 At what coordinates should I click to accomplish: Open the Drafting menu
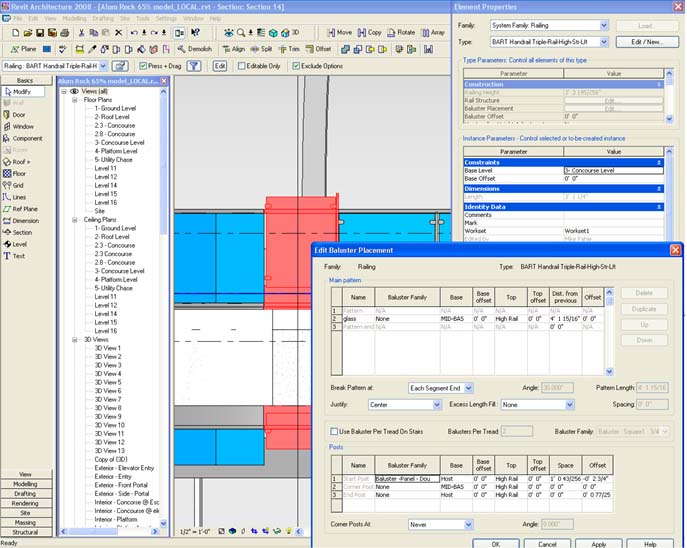(102, 18)
